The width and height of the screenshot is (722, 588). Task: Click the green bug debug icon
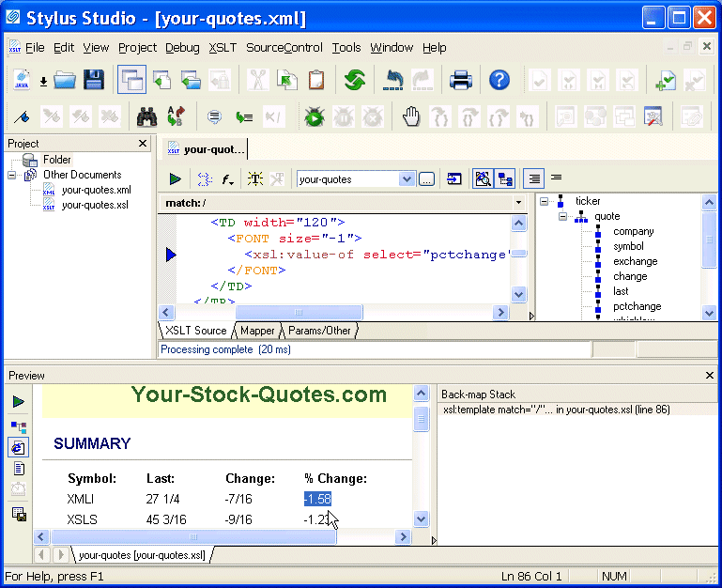(314, 117)
